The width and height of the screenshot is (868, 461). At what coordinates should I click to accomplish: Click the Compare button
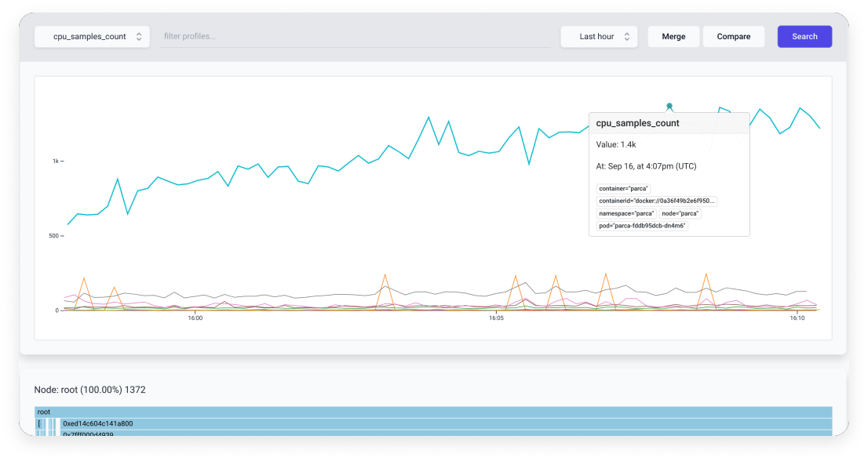click(734, 37)
